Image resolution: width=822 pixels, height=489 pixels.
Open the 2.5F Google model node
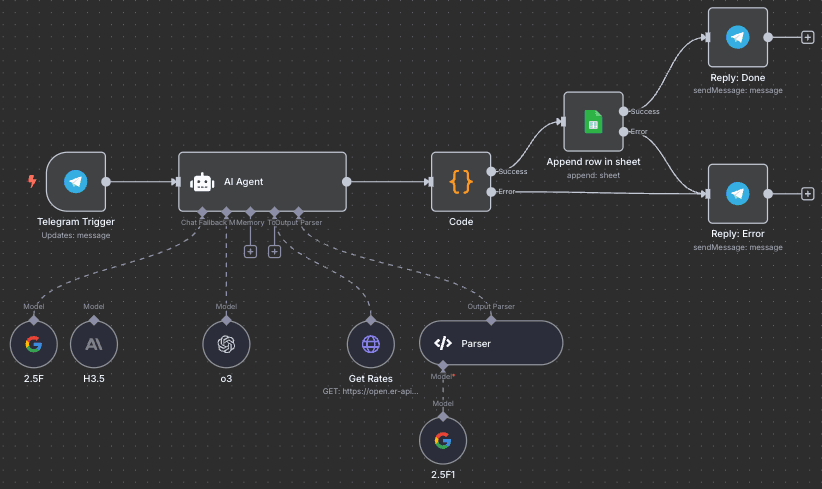(x=34, y=344)
